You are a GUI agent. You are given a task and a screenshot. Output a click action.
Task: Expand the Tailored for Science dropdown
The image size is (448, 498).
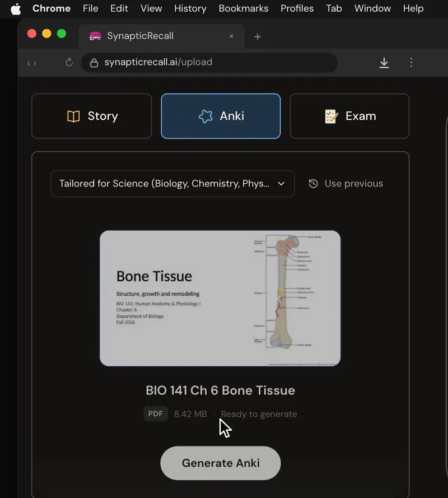point(172,184)
